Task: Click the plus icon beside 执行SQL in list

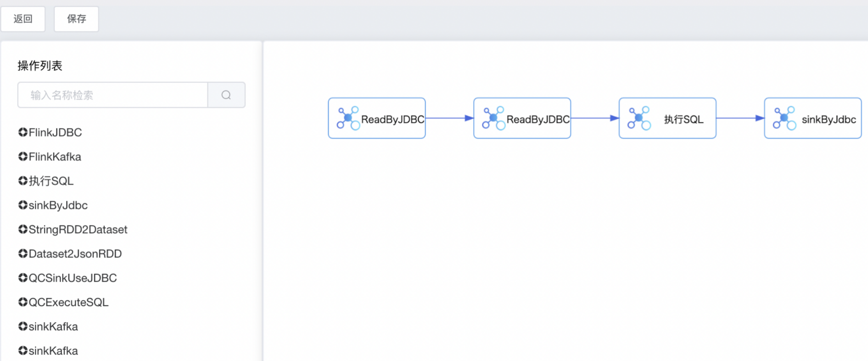Action: pyautogui.click(x=23, y=181)
